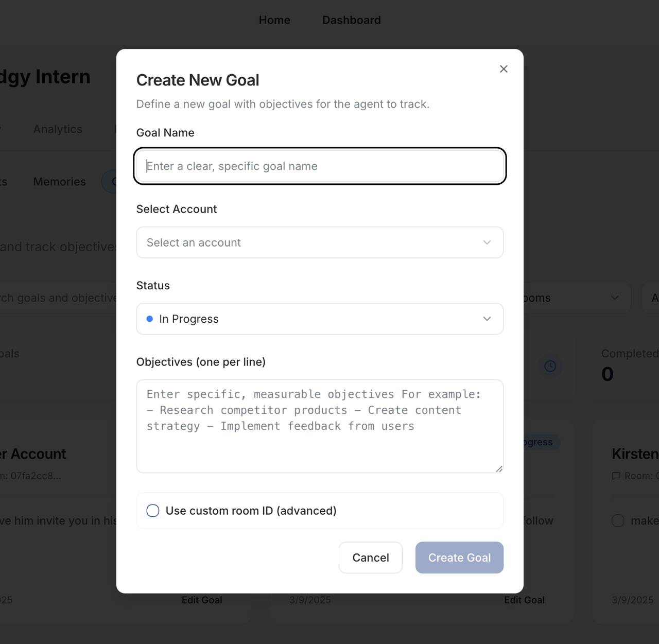Focus the Goal Name input field

click(319, 166)
